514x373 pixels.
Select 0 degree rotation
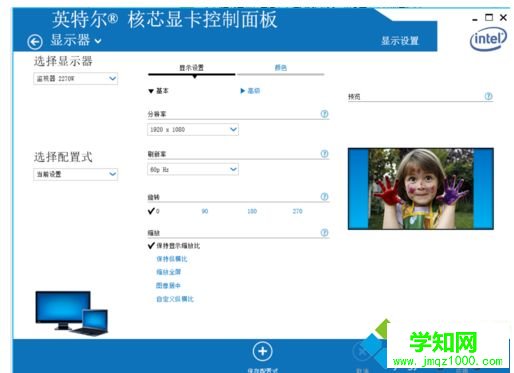[x=154, y=211]
